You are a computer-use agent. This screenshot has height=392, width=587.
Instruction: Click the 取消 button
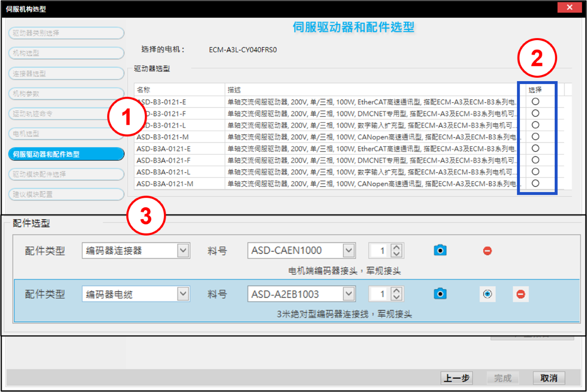click(x=549, y=378)
